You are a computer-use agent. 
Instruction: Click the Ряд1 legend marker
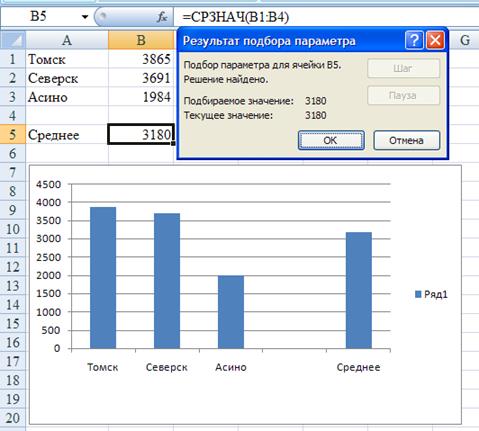click(x=418, y=294)
